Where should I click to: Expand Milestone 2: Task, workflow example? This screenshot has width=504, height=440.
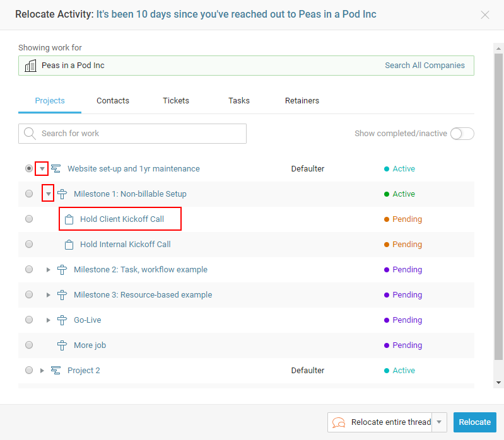(x=48, y=270)
